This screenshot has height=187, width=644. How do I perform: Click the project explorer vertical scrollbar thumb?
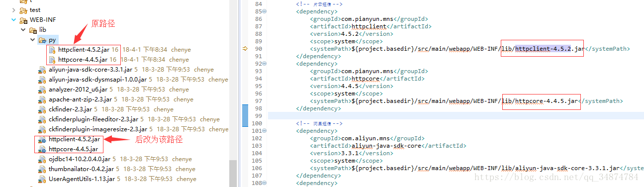tap(232, 174)
